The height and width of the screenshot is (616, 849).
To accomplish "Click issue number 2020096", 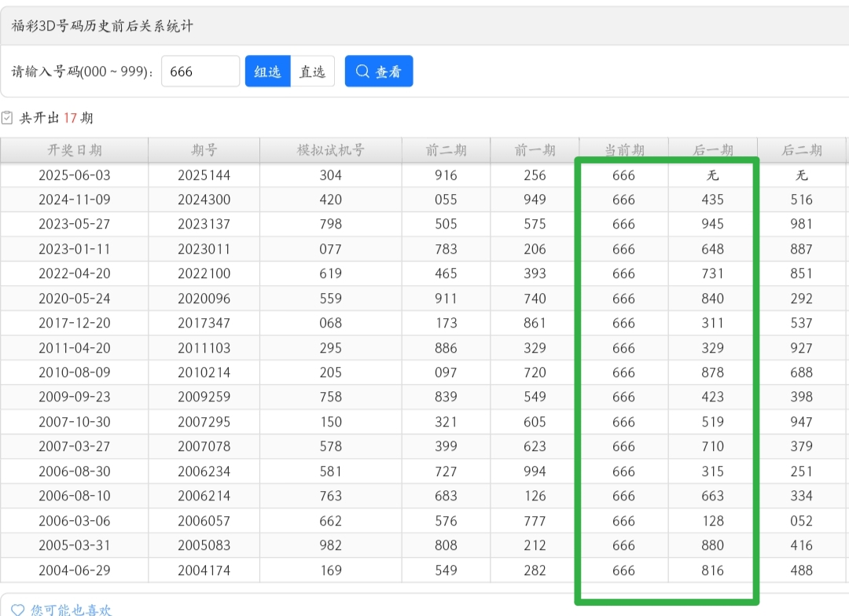I will click(x=204, y=299).
